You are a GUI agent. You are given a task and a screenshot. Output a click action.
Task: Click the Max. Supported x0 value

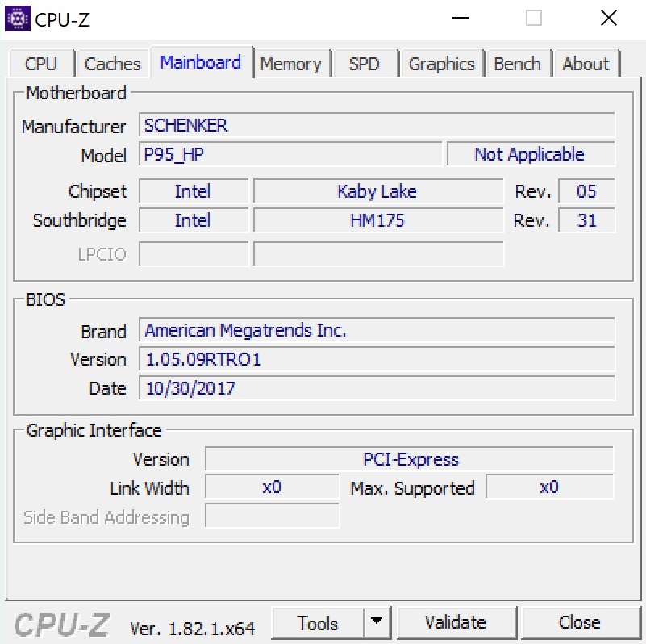point(549,487)
